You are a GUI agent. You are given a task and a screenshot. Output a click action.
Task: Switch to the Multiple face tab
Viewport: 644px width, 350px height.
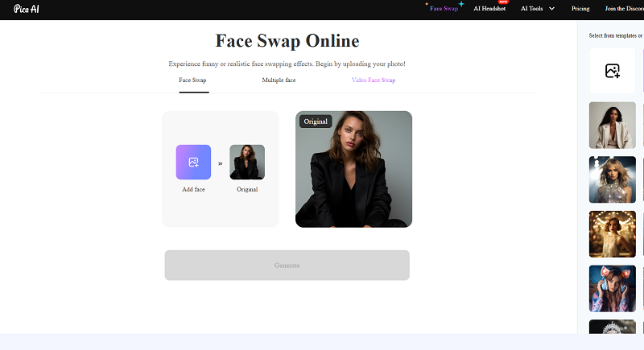click(x=279, y=80)
